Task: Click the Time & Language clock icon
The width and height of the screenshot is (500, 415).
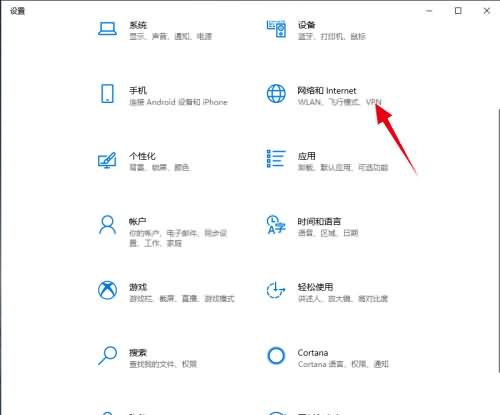Action: [276, 225]
